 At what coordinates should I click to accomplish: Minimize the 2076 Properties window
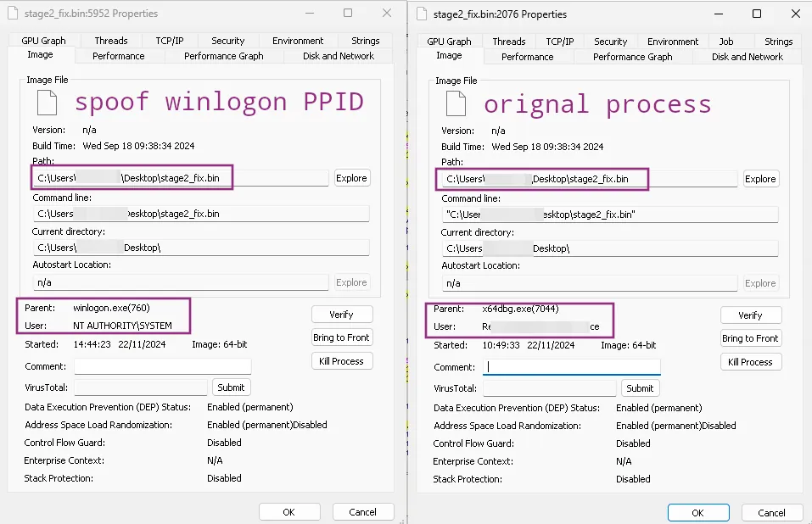719,14
